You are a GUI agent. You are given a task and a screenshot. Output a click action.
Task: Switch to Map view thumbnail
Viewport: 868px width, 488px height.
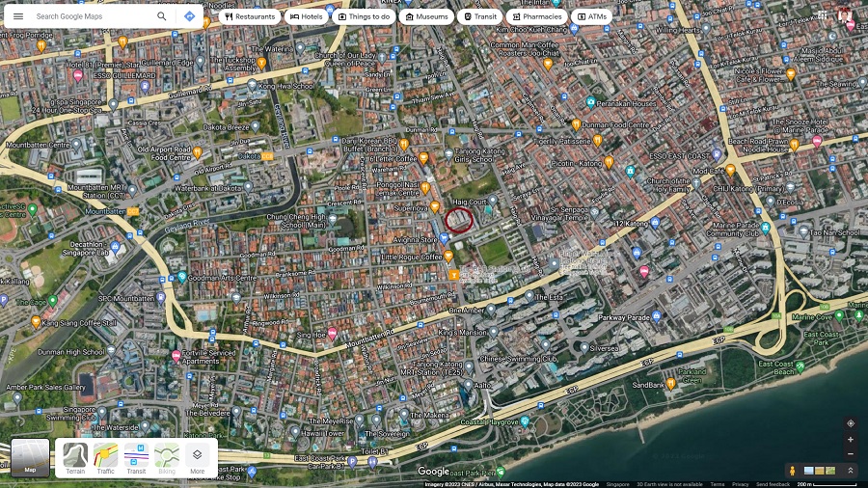(x=30, y=458)
